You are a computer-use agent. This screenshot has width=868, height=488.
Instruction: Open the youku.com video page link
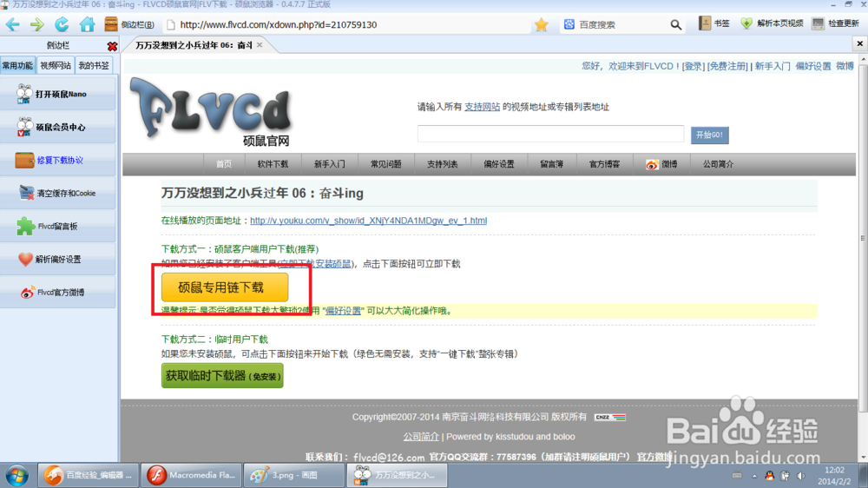[x=368, y=221]
